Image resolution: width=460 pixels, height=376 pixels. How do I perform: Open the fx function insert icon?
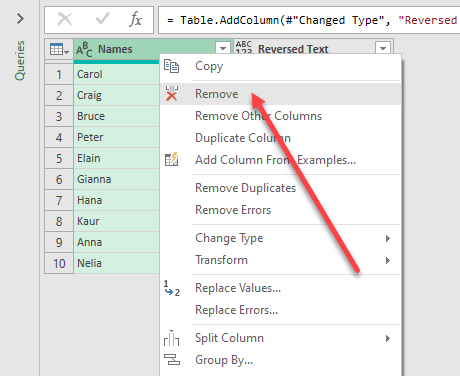click(136, 19)
